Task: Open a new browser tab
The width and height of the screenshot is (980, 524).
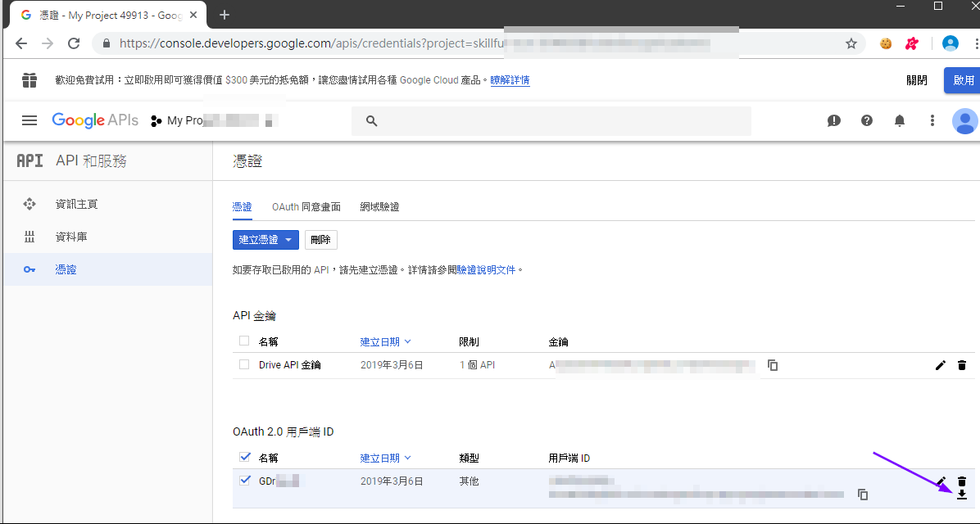Action: tap(225, 15)
